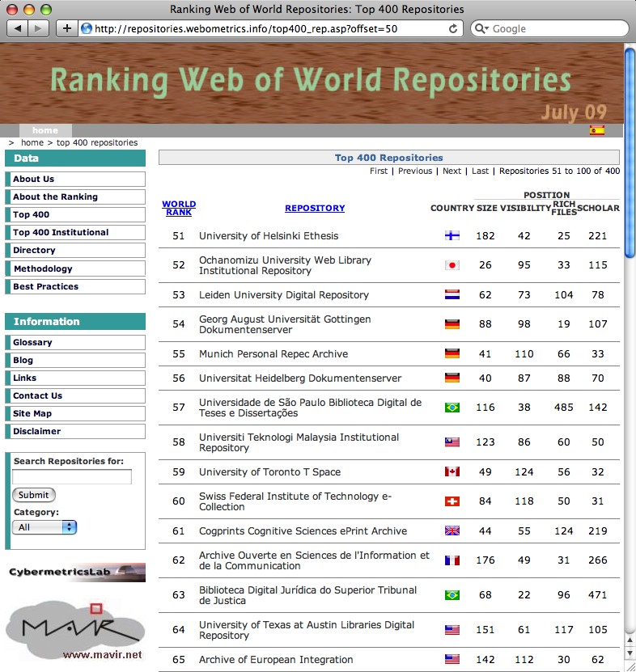Viewport: 636px width, 672px height.
Task: Click Brazil flag for Biblioteca Digital Jurídica
Action: [452, 595]
